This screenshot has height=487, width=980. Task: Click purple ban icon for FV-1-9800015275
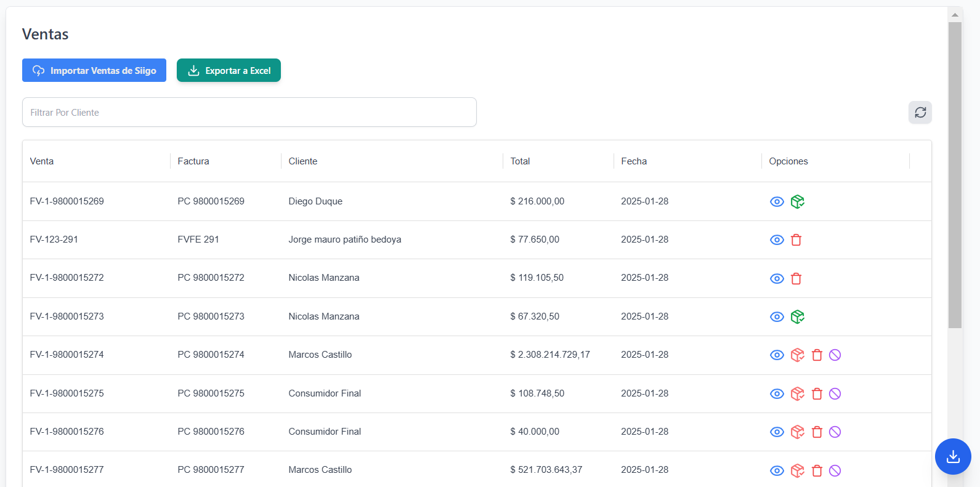click(x=835, y=394)
